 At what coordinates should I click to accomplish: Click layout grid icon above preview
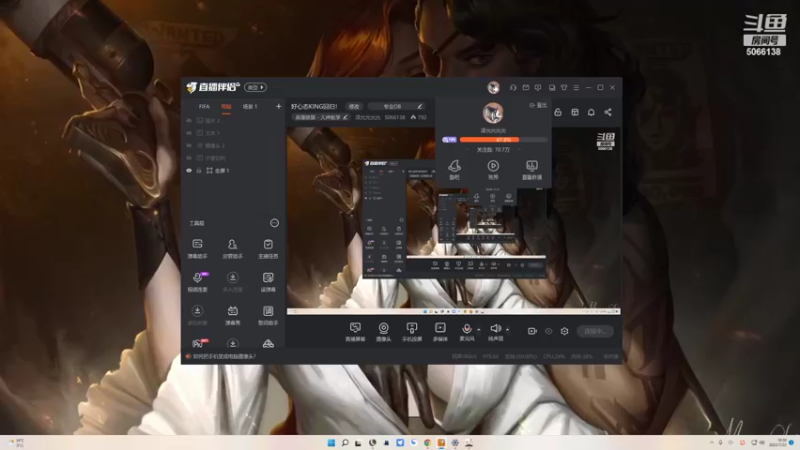click(575, 112)
